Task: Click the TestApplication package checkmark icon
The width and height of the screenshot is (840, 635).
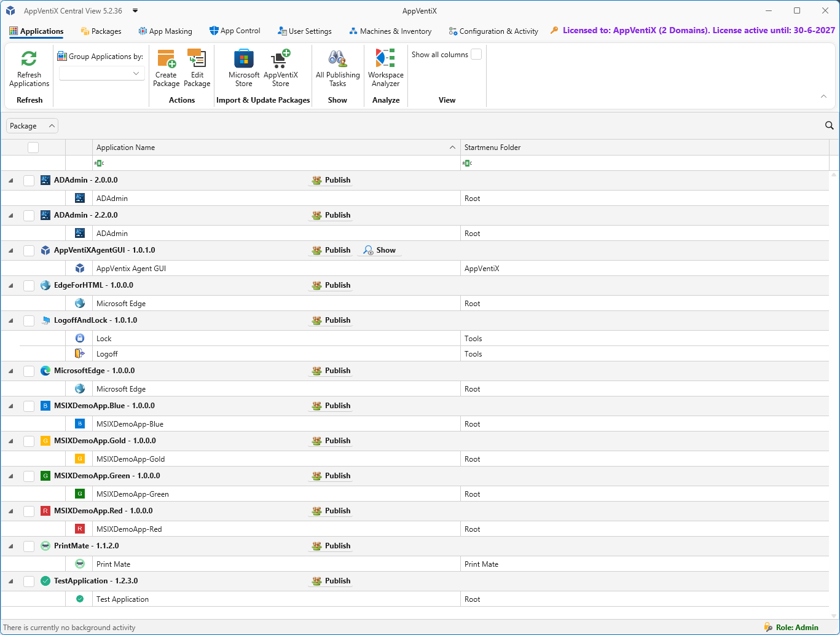Action: coord(45,581)
